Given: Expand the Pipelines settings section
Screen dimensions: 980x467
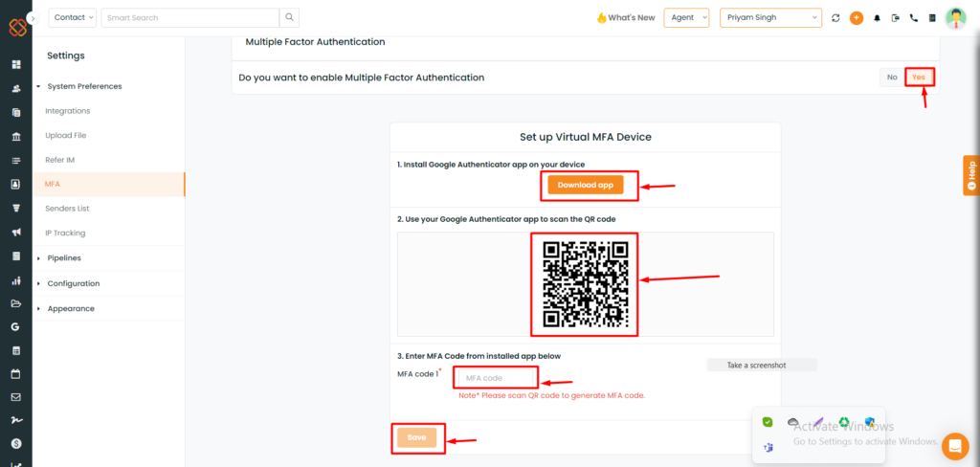Looking at the screenshot, I should [x=64, y=257].
